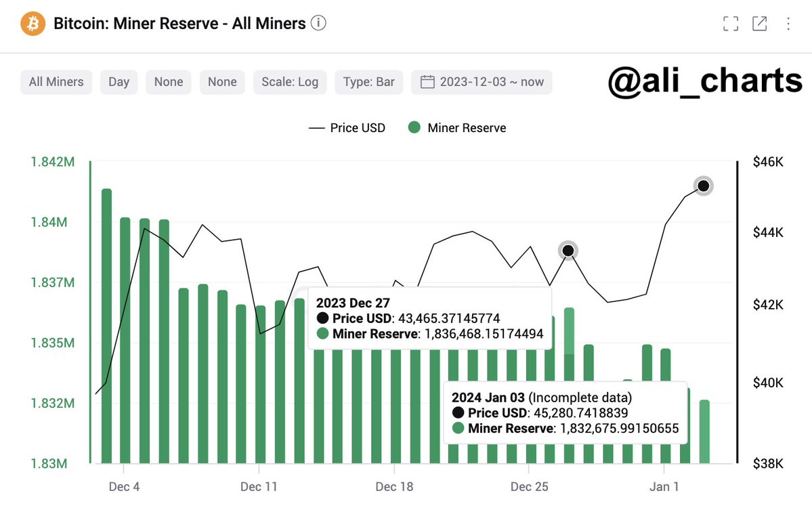Open the Day interval dropdown

click(x=119, y=82)
